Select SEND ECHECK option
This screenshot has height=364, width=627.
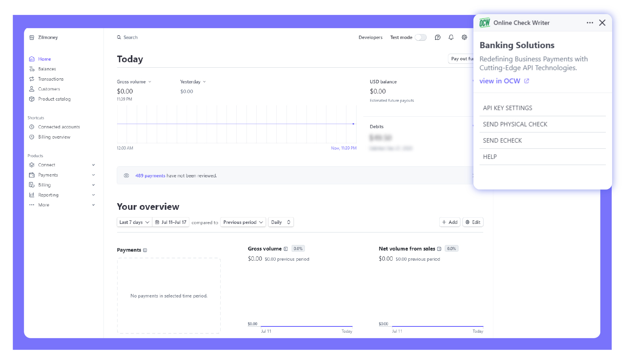click(542, 141)
